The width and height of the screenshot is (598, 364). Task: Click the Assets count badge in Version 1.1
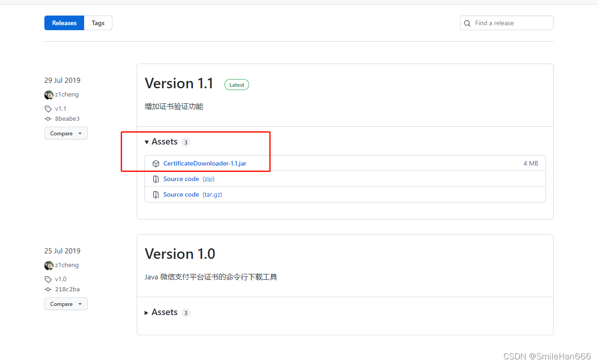point(186,142)
